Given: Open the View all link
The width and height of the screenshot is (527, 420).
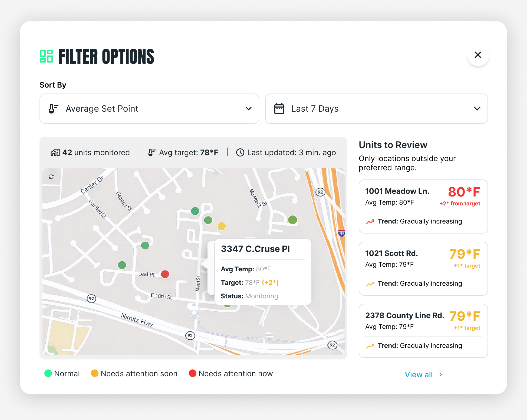Looking at the screenshot, I should pos(419,375).
